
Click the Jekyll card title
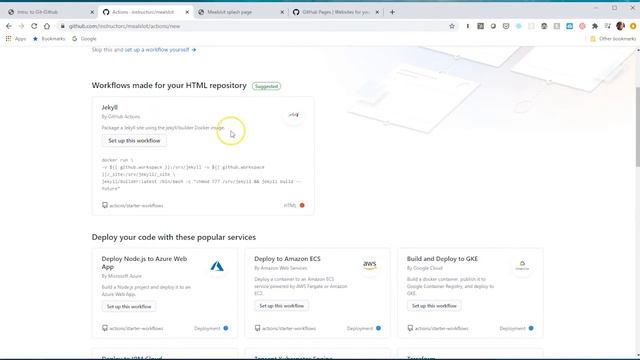[110, 107]
